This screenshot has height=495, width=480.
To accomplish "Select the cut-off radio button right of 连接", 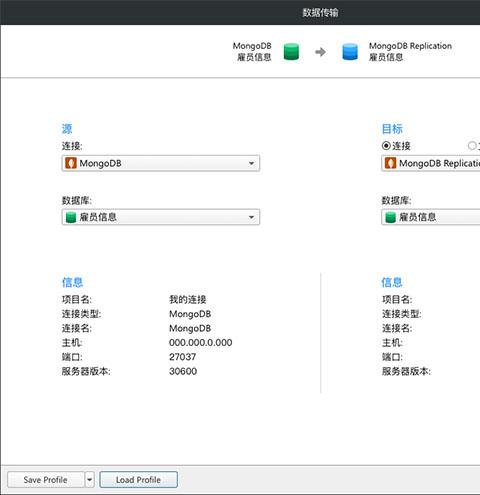I will tap(472, 146).
